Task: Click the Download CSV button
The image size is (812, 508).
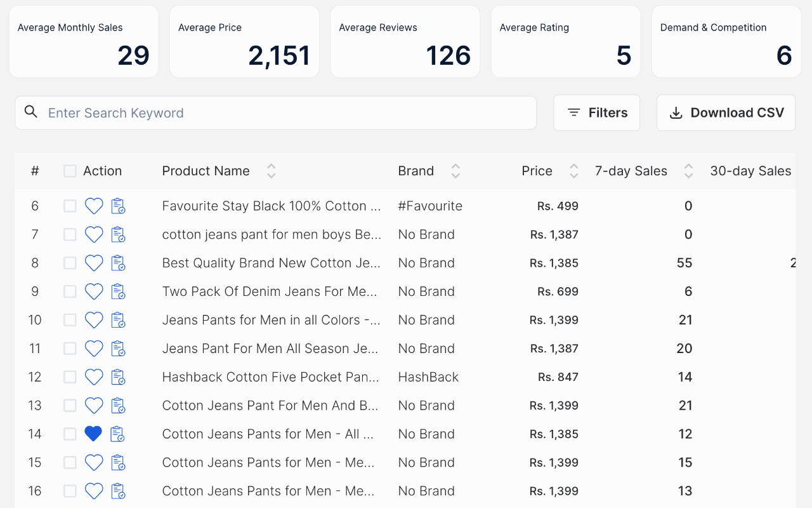Action: 726,112
